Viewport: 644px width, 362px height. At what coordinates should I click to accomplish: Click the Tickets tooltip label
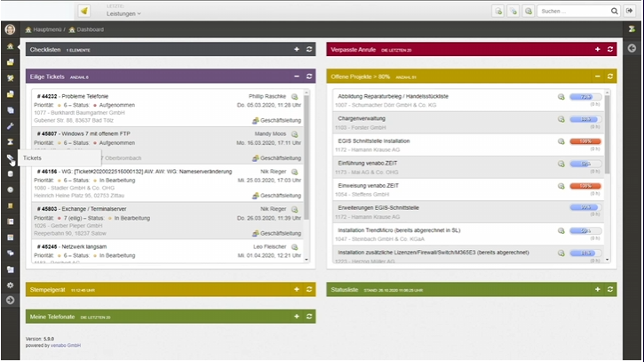pos(32,158)
